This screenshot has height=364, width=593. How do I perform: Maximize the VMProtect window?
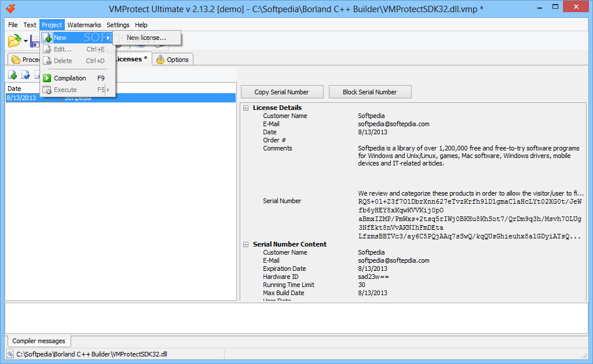click(x=555, y=7)
